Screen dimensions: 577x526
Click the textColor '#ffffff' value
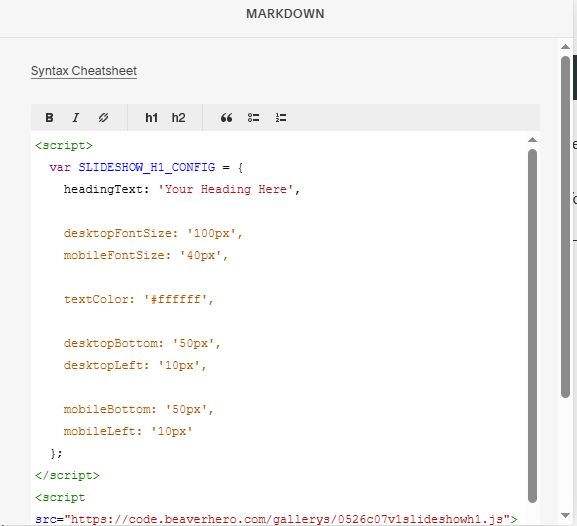coord(176,299)
